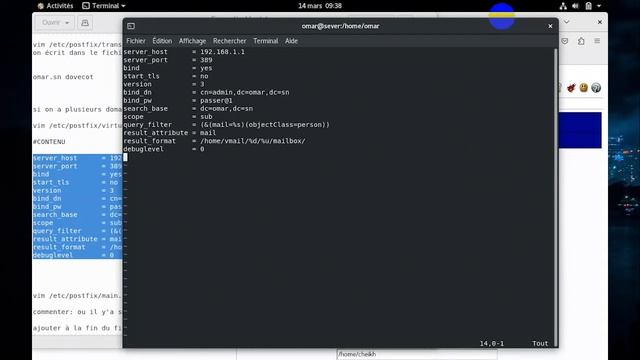Click the red guitar emoticon in the browser
Screen dimensions: 640x360
tap(571, 88)
